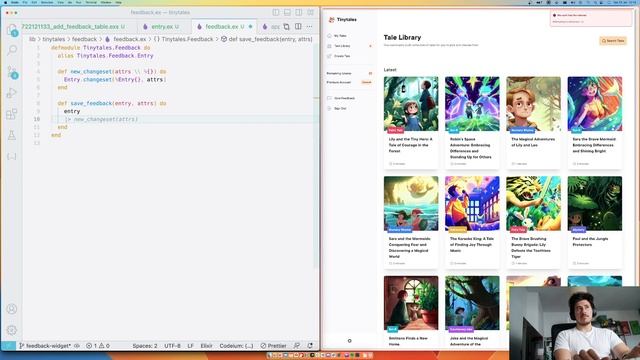This screenshot has width=640, height=360.
Task: Open the Codeium braces panel in activity bar
Action: click(12, 156)
